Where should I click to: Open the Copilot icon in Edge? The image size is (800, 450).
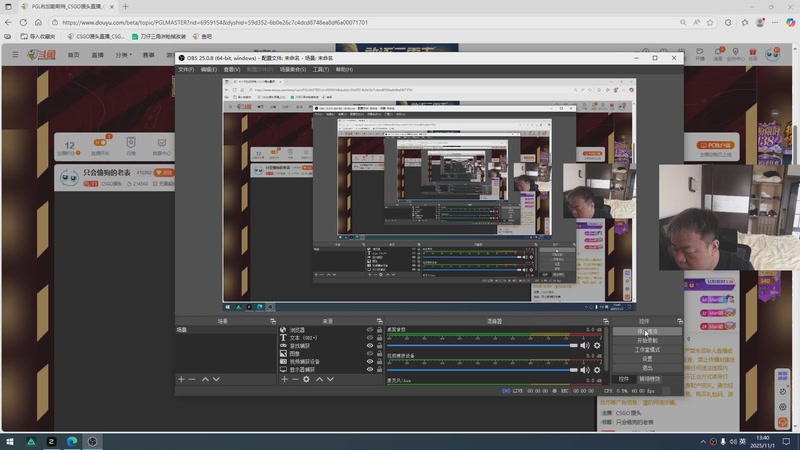790,22
